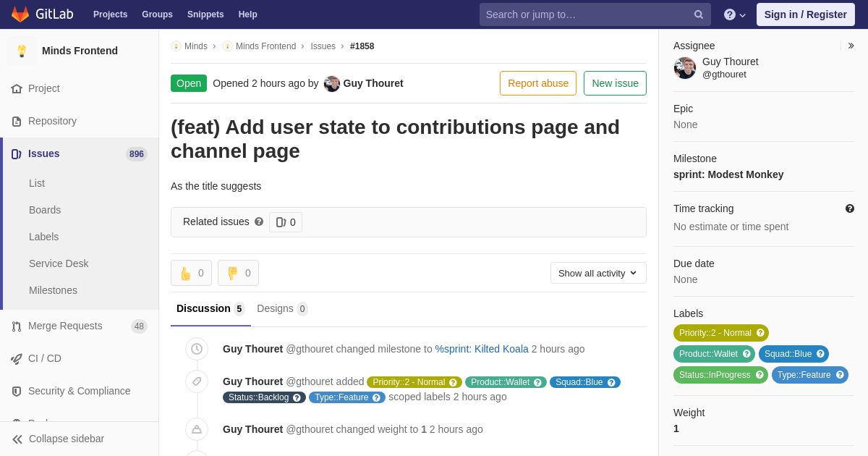
Task: Click help icon on sidebar Priority::2 - Normal label
Action: [760, 333]
